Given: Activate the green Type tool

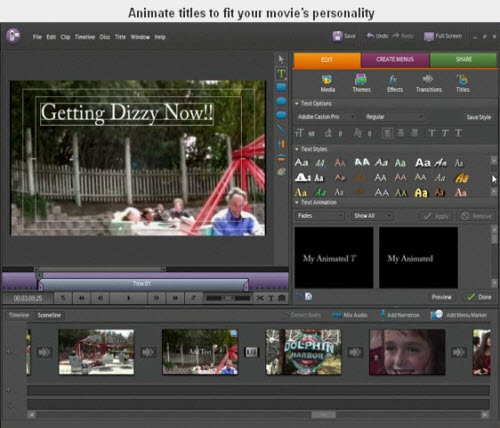Looking at the screenshot, I should point(281,74).
